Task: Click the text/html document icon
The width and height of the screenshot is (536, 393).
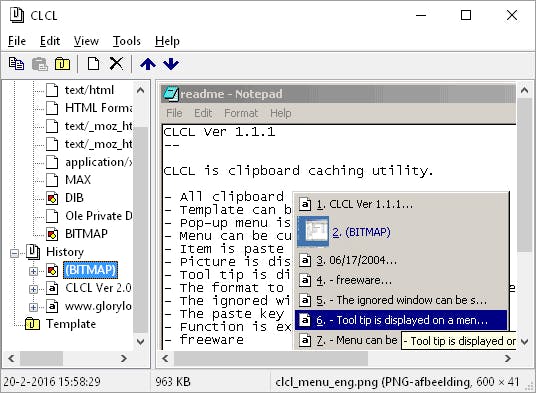Action: 52,90
